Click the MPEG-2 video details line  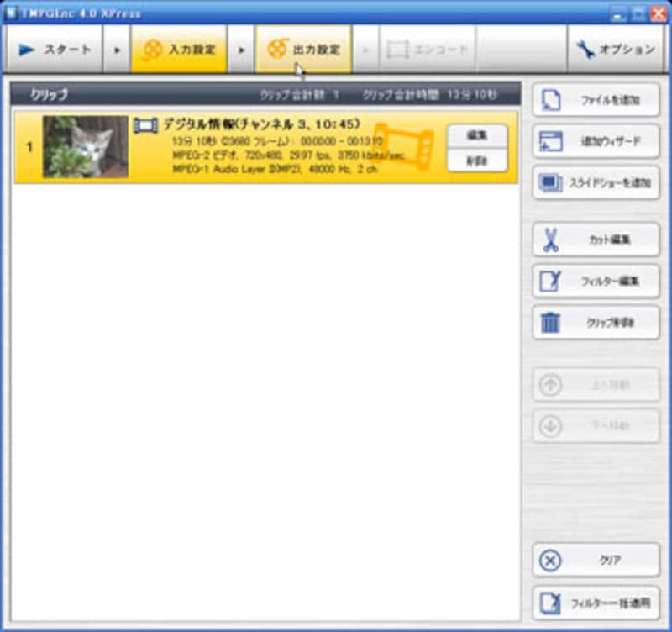[288, 155]
